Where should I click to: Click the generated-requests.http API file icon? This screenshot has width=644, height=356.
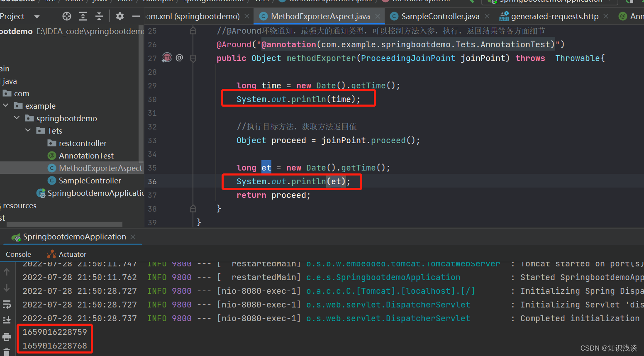coord(504,16)
